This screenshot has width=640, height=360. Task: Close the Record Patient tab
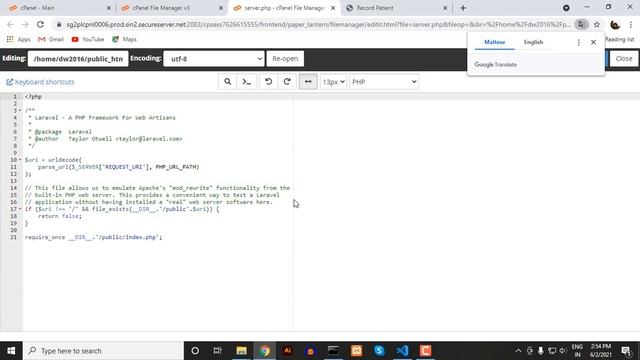pyautogui.click(x=445, y=8)
